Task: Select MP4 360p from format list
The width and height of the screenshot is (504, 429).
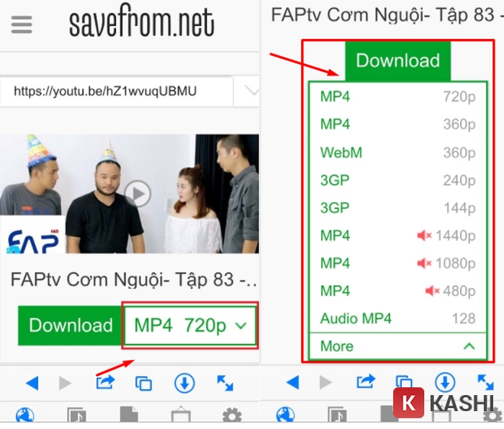Action: (398, 124)
